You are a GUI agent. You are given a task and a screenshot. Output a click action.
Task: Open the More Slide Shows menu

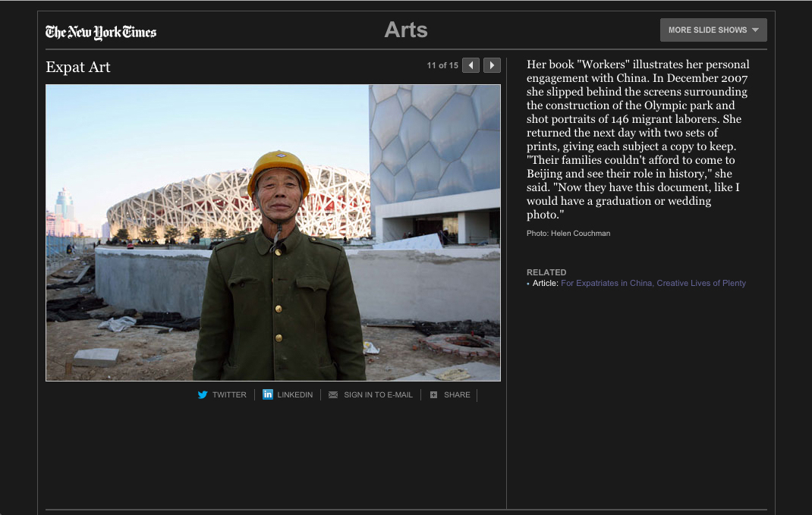[x=707, y=30]
